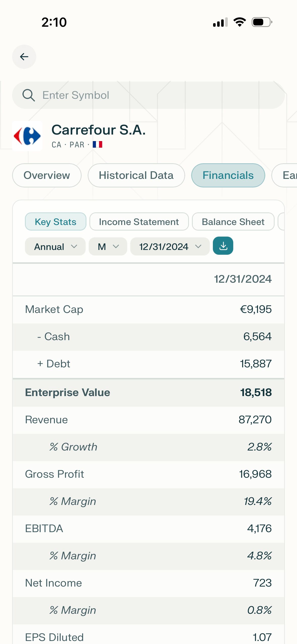Screen dimensions: 297x644
Task: Tap the battery status icon
Action: pos(262,22)
